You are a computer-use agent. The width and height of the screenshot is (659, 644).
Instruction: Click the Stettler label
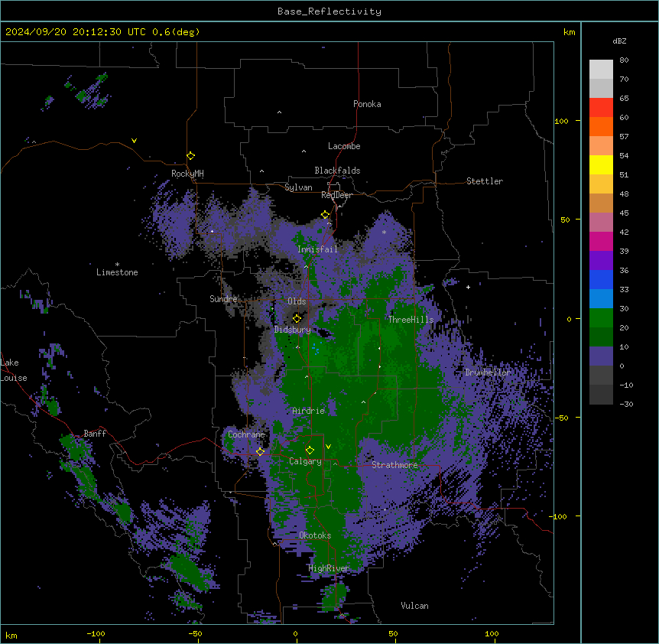(x=485, y=181)
